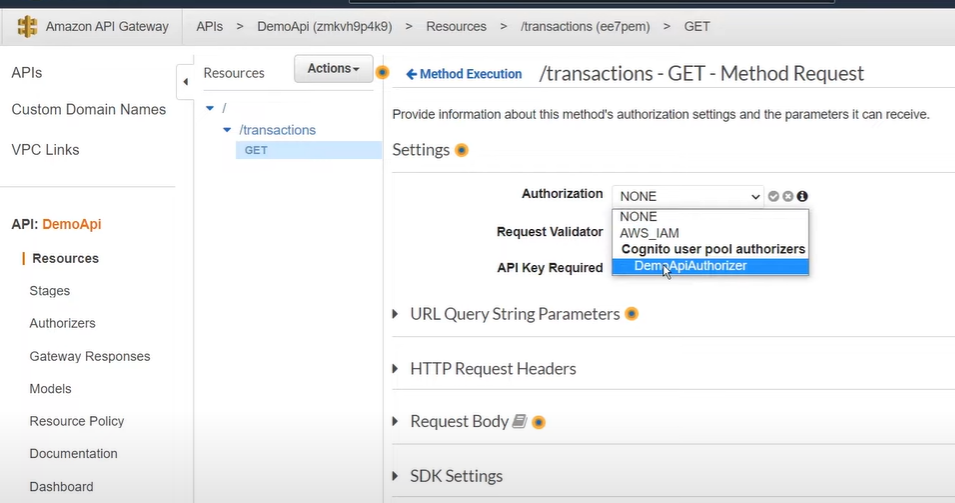Viewport: 955px width, 503px height.
Task: Select the root / resource
Action: coord(224,108)
